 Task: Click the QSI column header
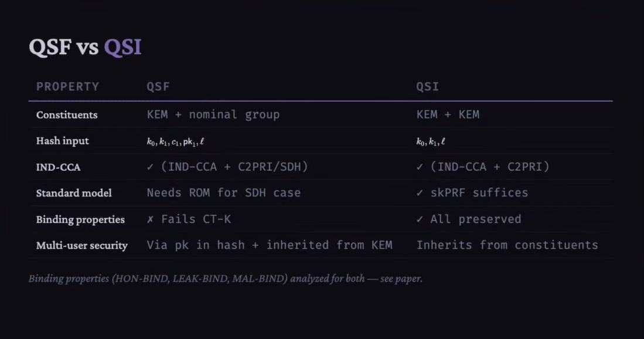(427, 87)
